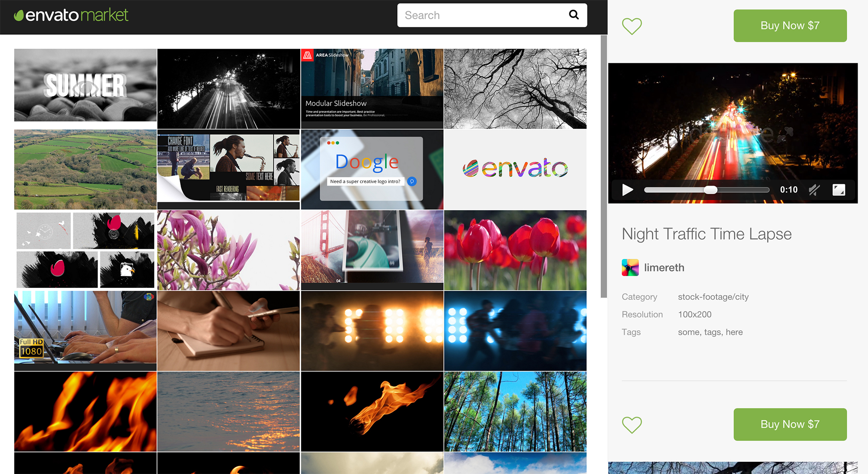Open the saxophone player template thumbnail
This screenshot has height=474, width=868.
point(229,169)
